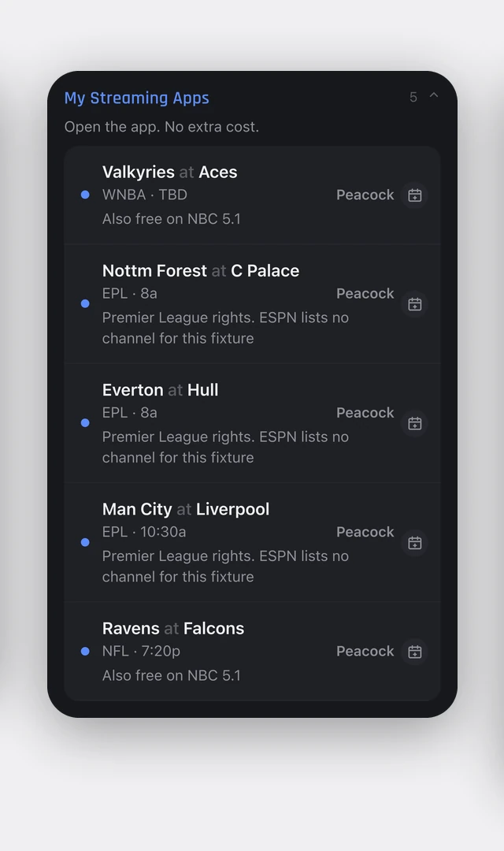Add Nottm Forest at C Palace to calendar

[x=415, y=304]
